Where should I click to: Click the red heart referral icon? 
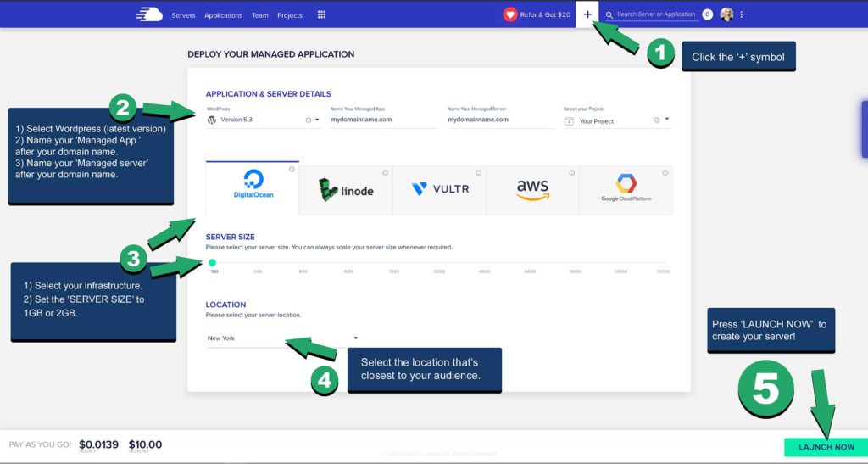(x=509, y=15)
